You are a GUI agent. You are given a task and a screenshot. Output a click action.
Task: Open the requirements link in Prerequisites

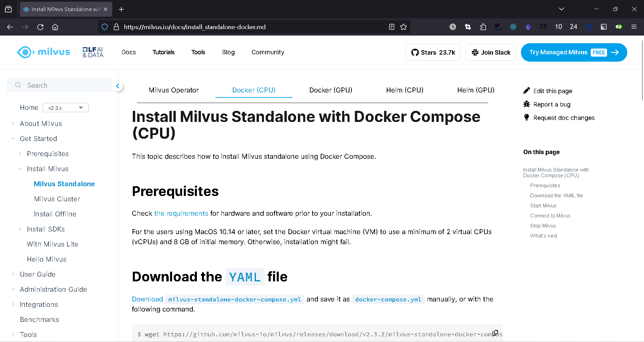(x=181, y=213)
